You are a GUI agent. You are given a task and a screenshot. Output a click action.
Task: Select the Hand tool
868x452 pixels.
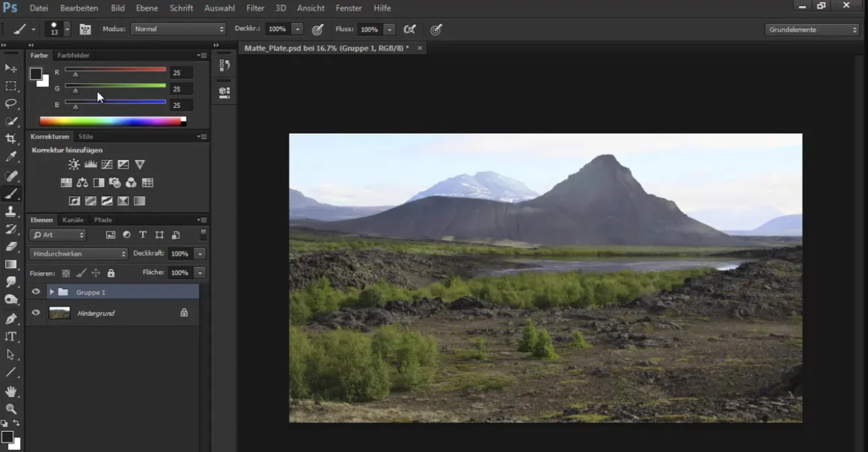[11, 391]
